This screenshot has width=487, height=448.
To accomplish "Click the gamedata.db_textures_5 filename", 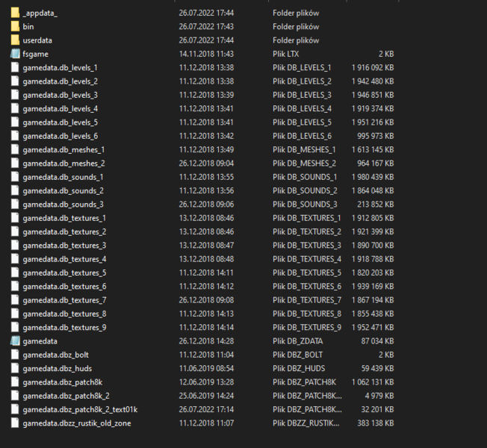I will (x=64, y=273).
